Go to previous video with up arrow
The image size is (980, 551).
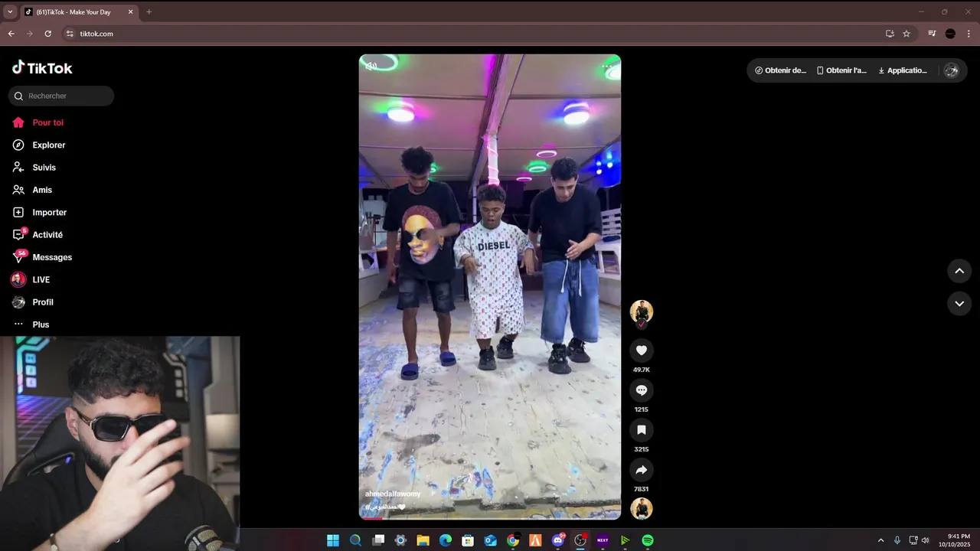959,271
